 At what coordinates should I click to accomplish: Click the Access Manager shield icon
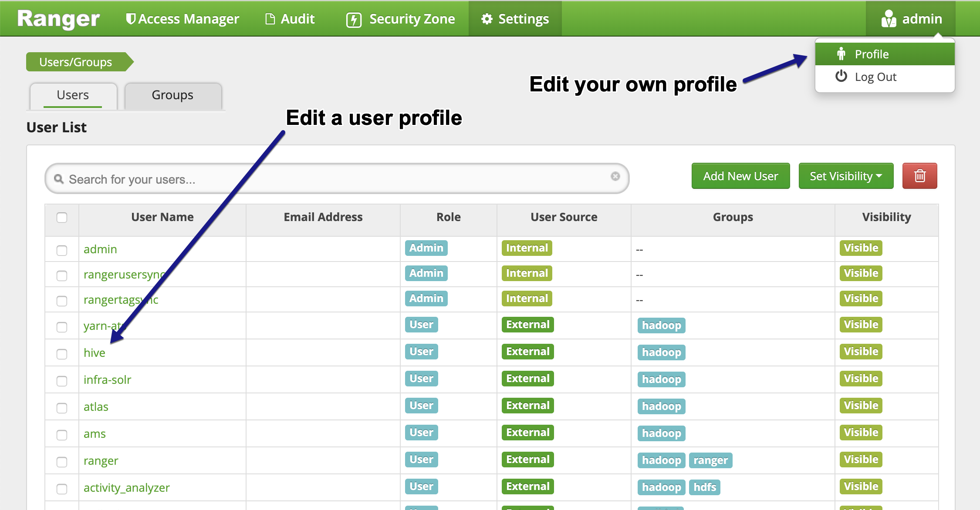click(130, 19)
